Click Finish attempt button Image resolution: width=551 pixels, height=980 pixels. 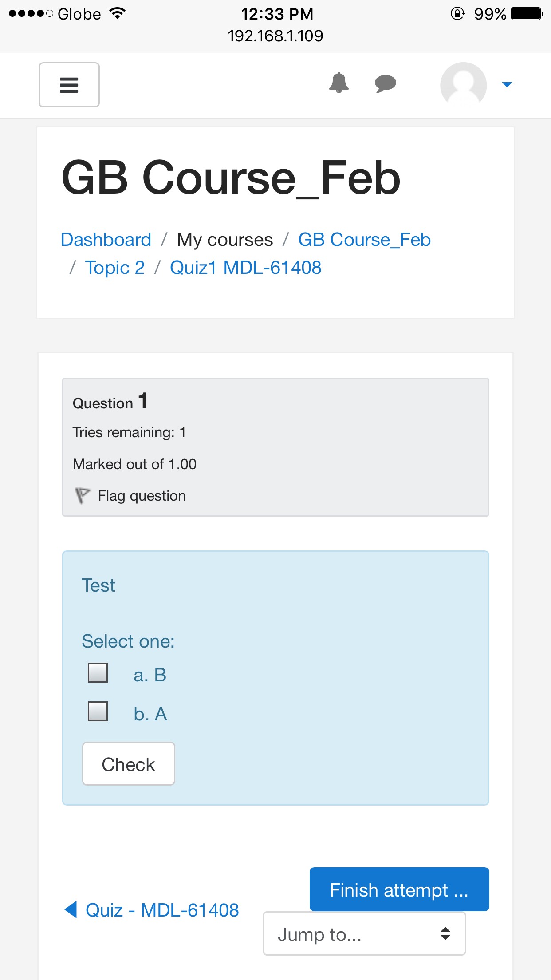coord(399,889)
